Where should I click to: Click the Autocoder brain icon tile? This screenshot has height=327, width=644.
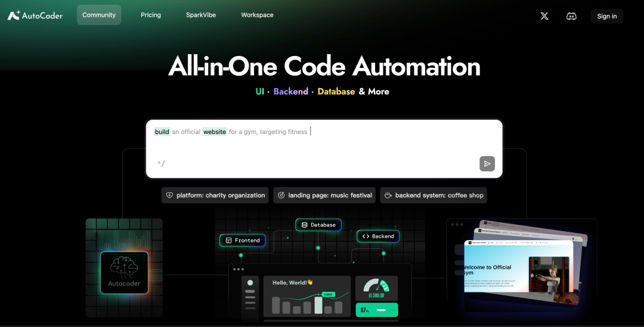tap(124, 272)
